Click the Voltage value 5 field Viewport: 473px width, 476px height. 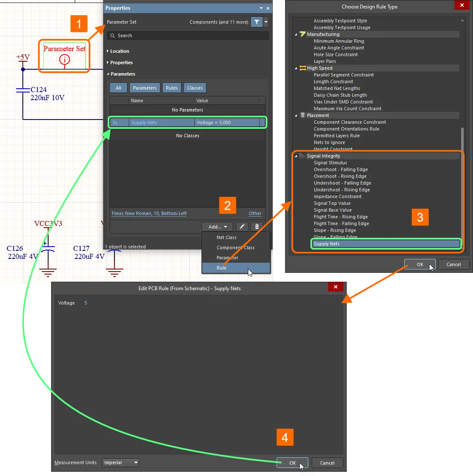click(x=86, y=303)
